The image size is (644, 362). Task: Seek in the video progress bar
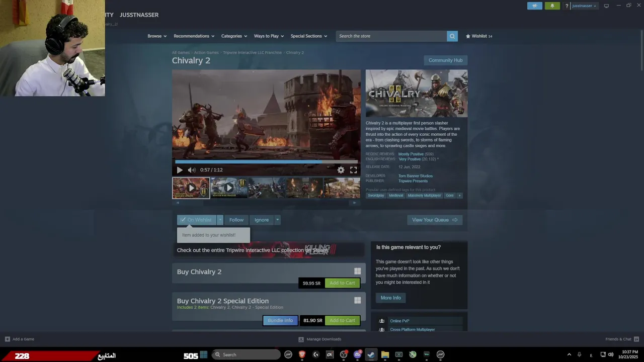click(x=266, y=162)
